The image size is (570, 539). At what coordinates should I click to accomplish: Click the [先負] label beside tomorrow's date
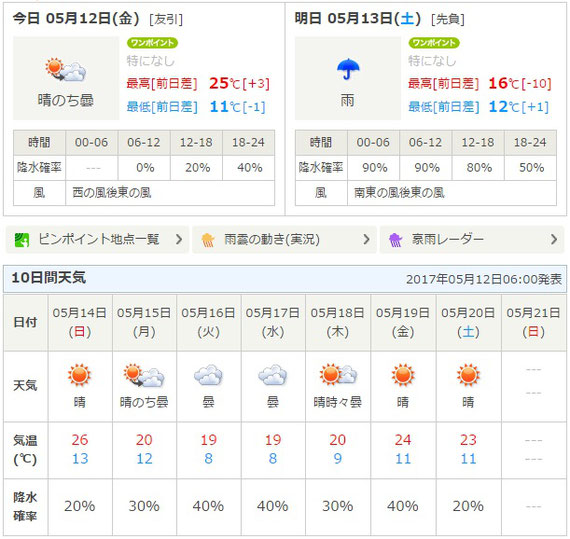point(448,19)
